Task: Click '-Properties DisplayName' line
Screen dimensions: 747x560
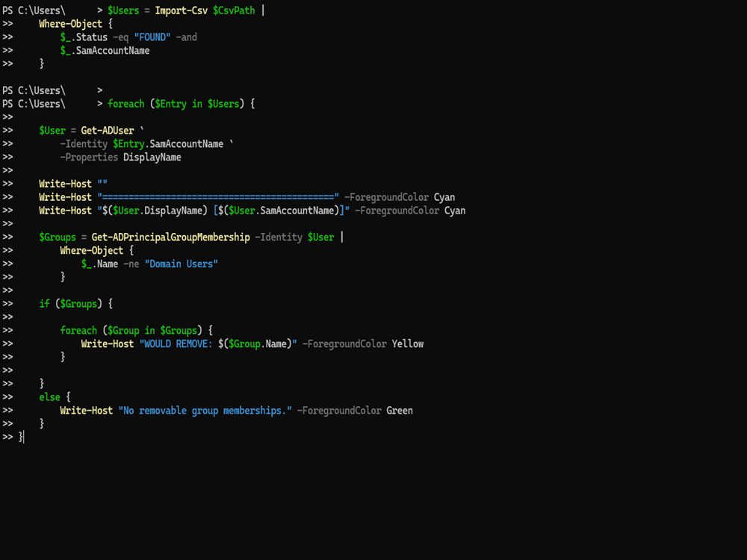Action: pos(120,157)
